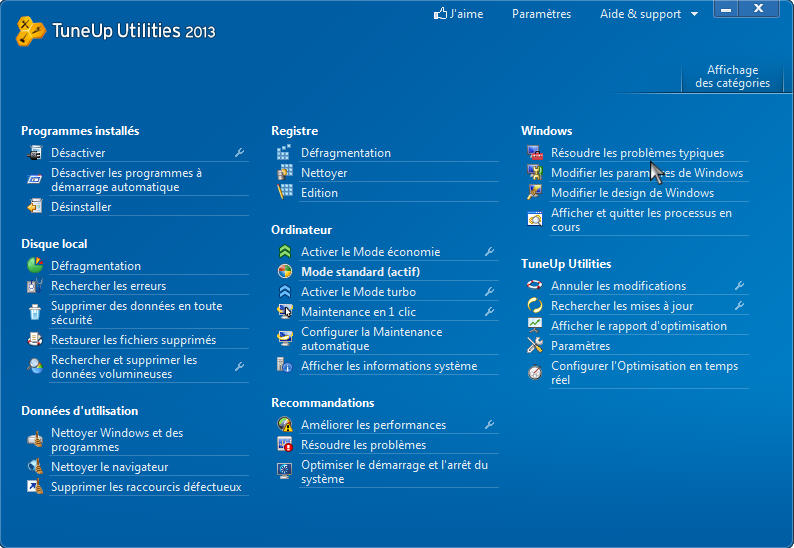Click the rapport d'optimisation chart icon

coord(535,325)
